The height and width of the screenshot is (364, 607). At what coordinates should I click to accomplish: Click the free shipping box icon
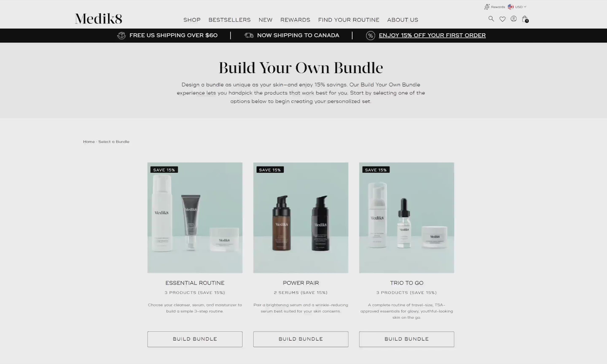pos(121,36)
